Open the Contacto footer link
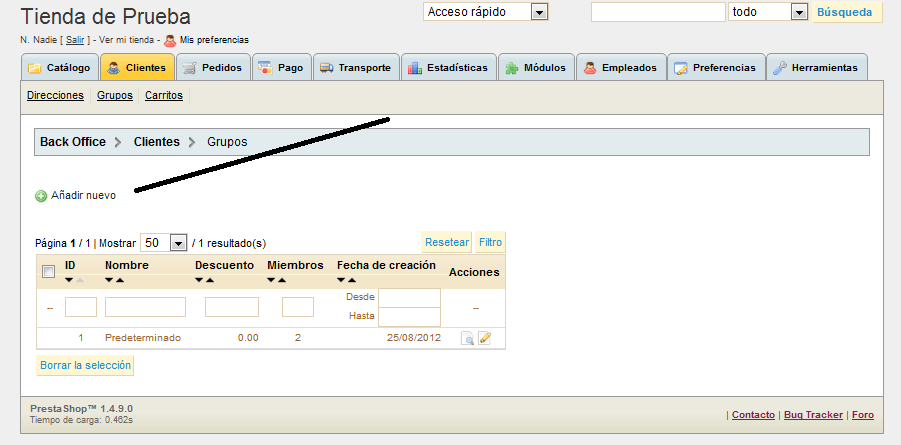Image resolution: width=901 pixels, height=445 pixels. pos(753,415)
